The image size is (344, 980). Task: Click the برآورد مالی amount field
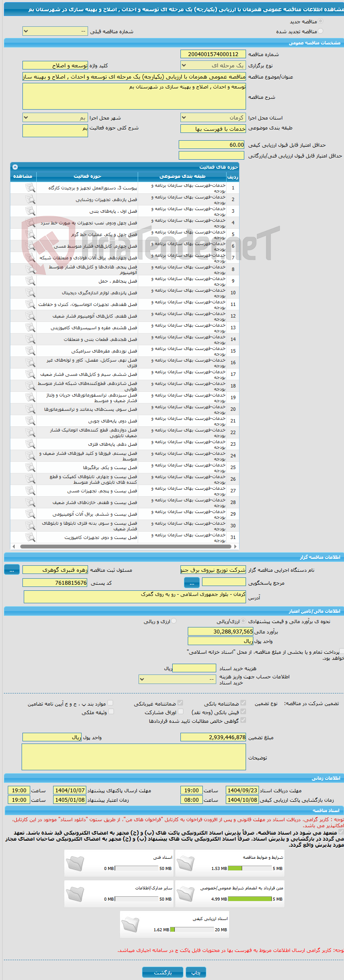(221, 631)
